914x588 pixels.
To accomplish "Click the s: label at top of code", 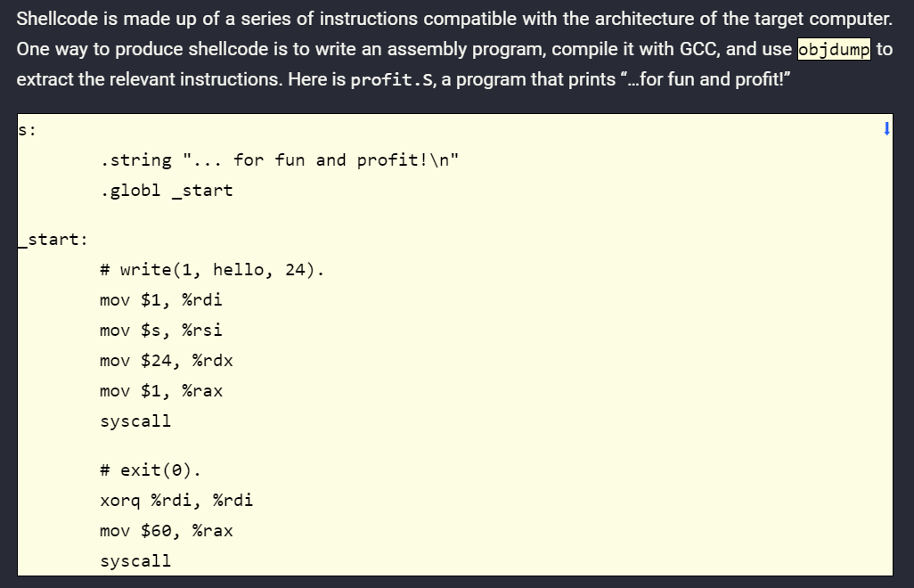I will [x=27, y=130].
